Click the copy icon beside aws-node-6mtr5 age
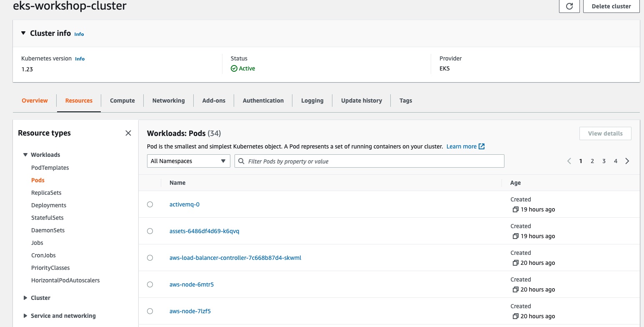 click(x=515, y=289)
